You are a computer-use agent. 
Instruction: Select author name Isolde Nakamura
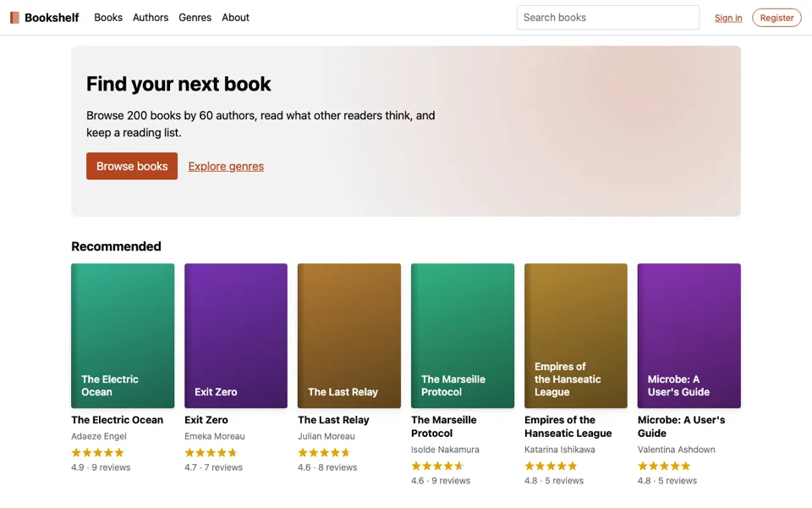pyautogui.click(x=446, y=450)
